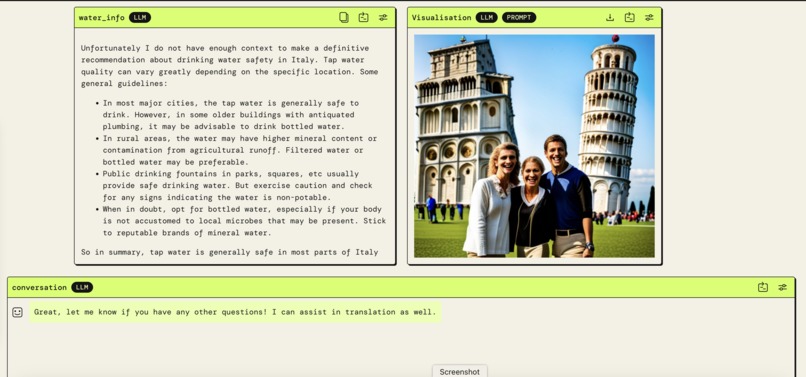Click the water_info block title
The image size is (806, 377).
[101, 17]
